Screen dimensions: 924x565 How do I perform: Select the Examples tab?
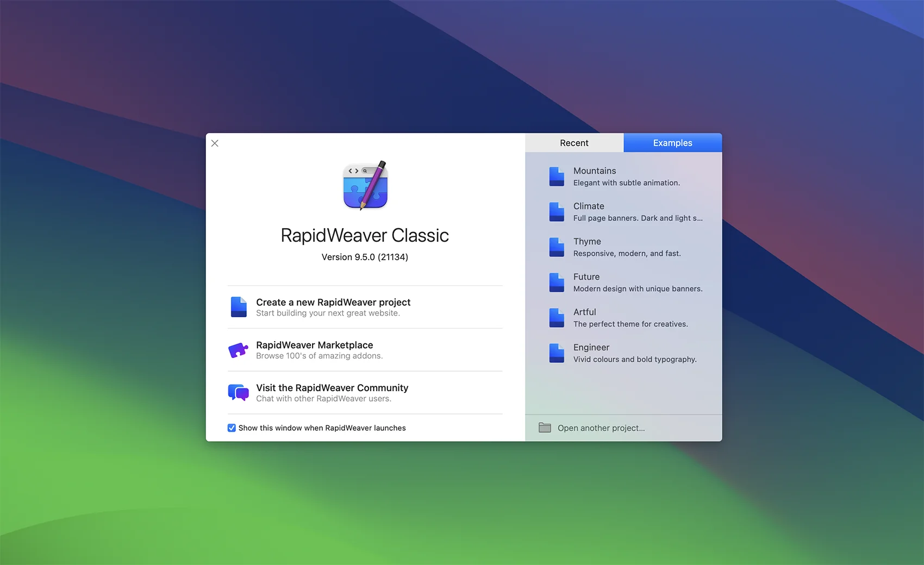click(672, 143)
